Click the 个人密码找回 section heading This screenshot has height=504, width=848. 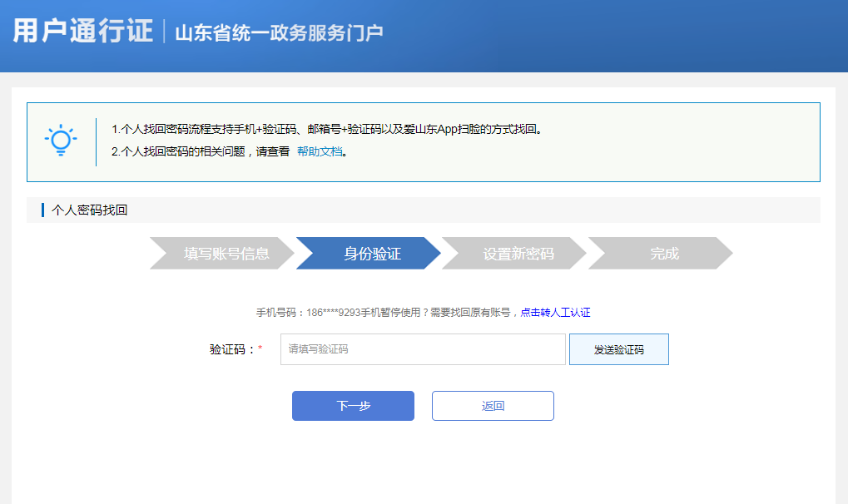click(x=90, y=210)
